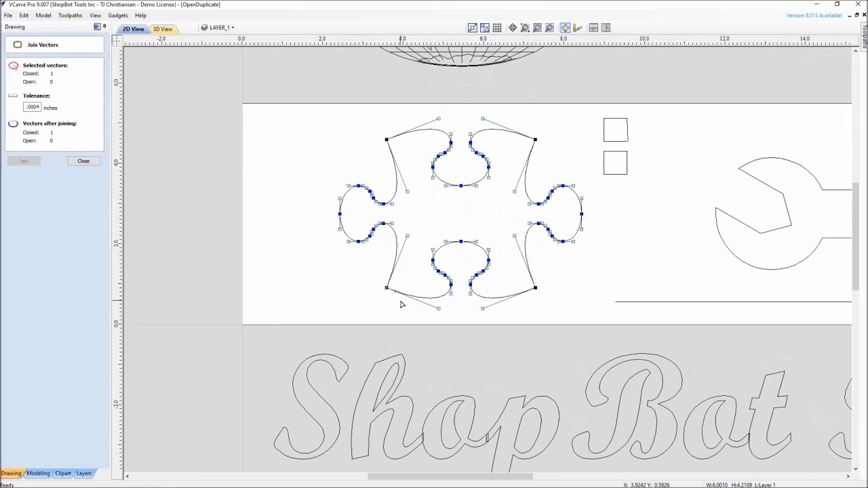The width and height of the screenshot is (868, 488).
Task: Click the 'Ready' status bar text
Action: point(7,485)
